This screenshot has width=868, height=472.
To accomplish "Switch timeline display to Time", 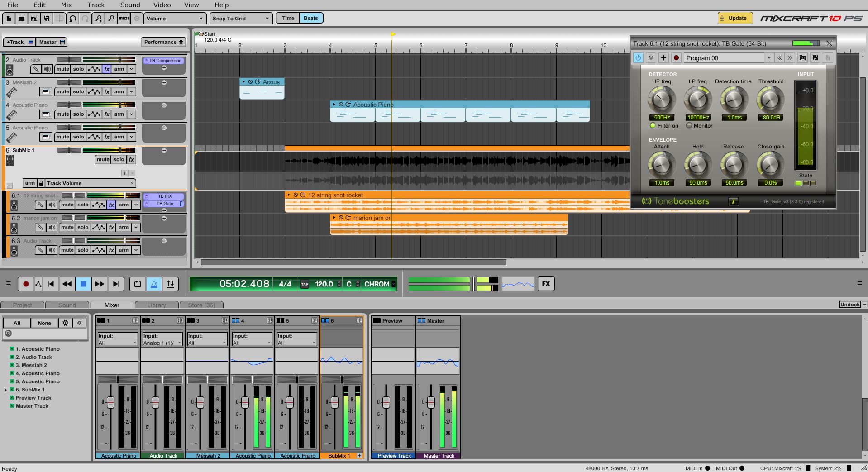I will (288, 18).
